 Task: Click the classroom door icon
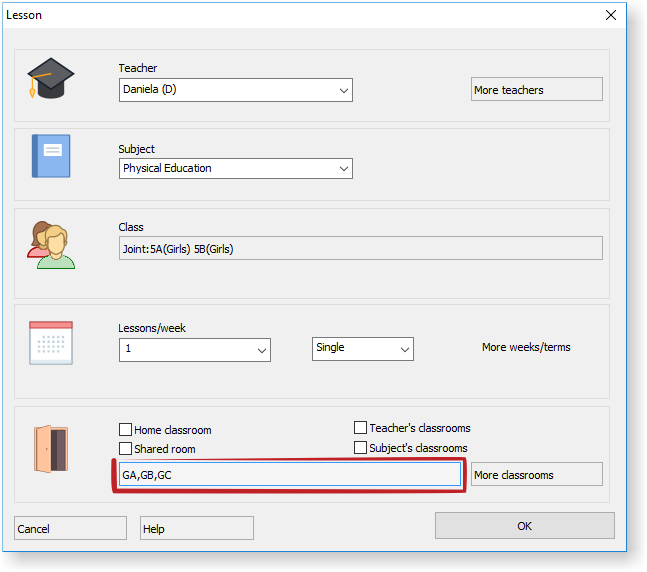coord(50,449)
